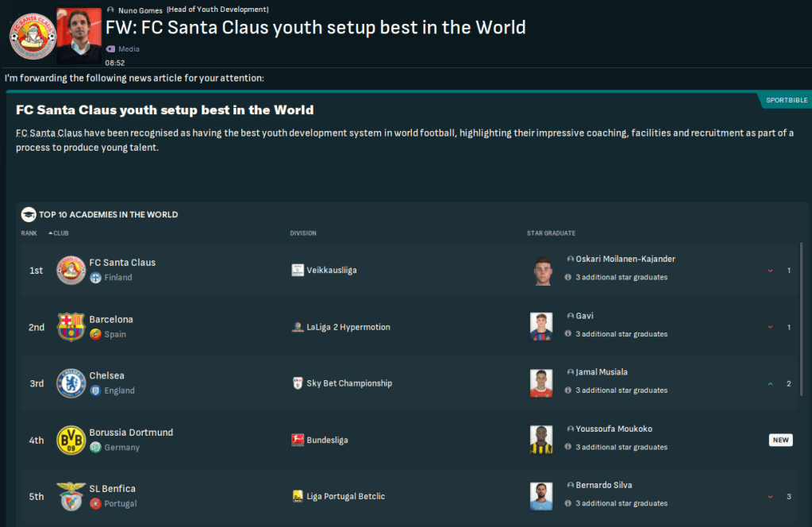Click the SL Benfica crest
Screen dimensions: 812x527
pyautogui.click(x=71, y=496)
